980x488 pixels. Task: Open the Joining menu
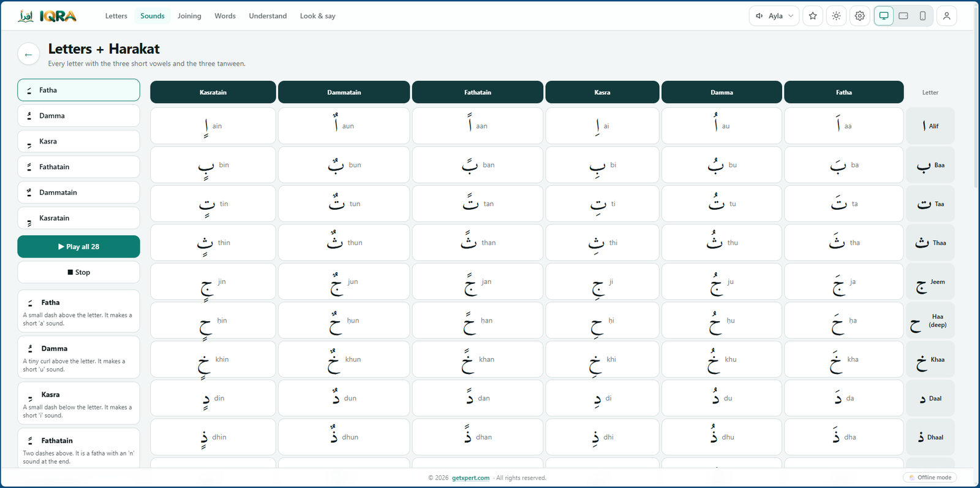[189, 16]
